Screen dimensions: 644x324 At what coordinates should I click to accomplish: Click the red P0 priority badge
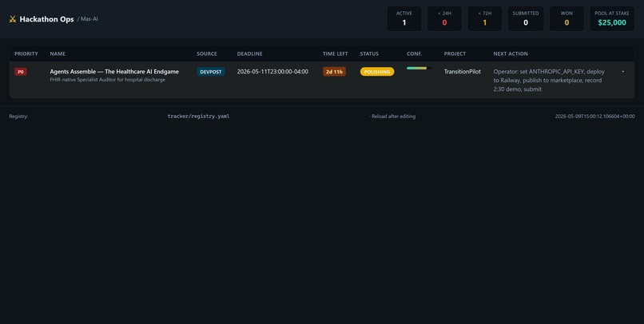21,72
